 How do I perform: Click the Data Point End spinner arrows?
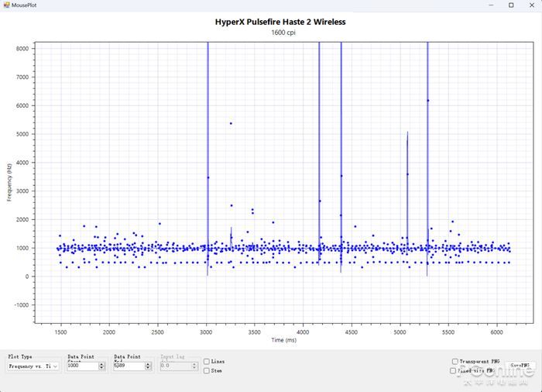(x=148, y=366)
